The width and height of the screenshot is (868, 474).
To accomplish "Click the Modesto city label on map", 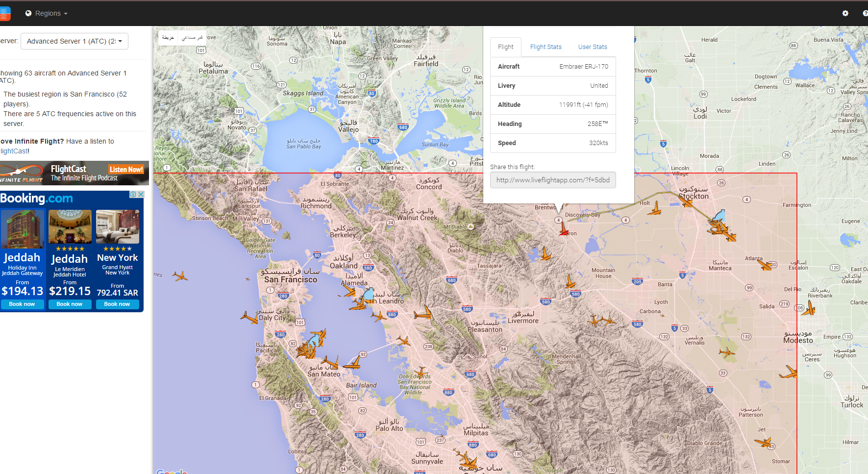I will click(798, 337).
